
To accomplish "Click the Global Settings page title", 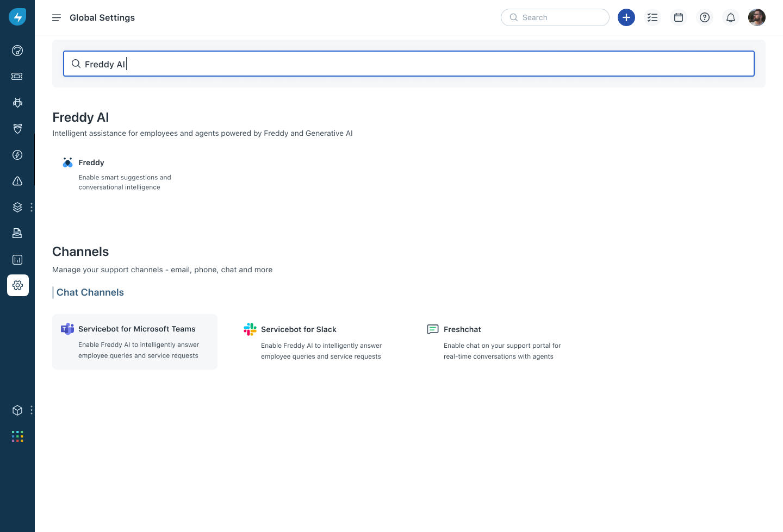I will click(102, 17).
